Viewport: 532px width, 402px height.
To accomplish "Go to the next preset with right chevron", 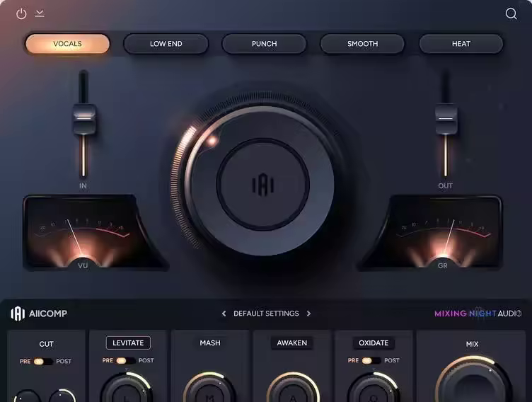I will pos(308,314).
